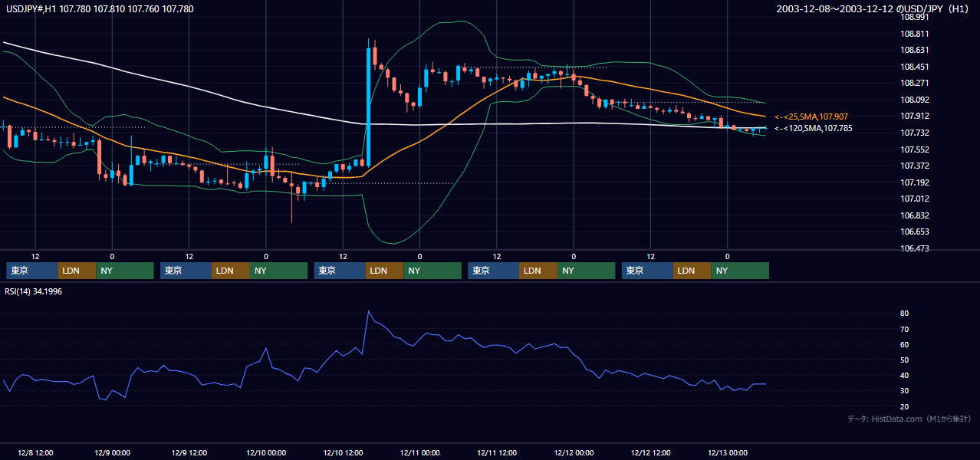Click price axis label 107.732
The image size is (980, 460).
tap(915, 133)
